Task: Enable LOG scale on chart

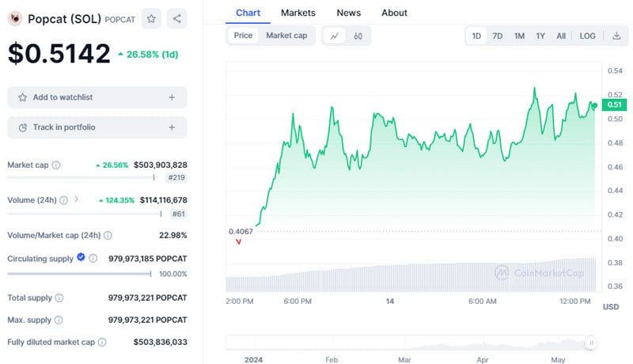Action: [x=587, y=36]
